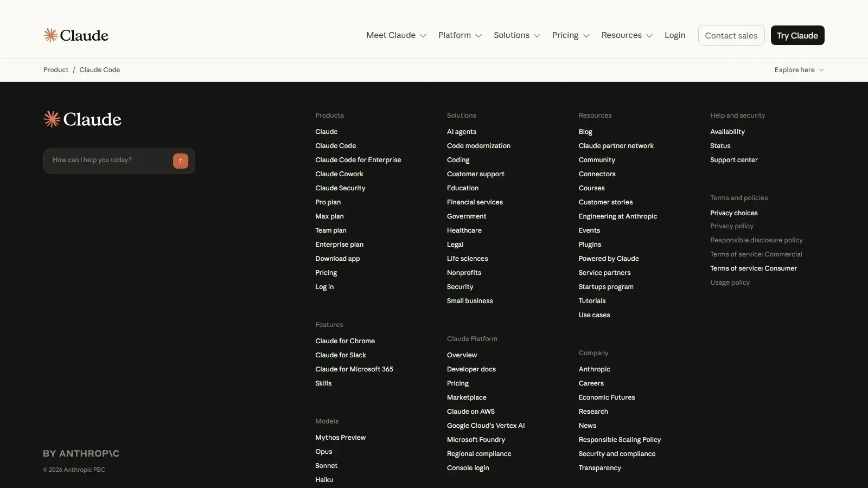Click the Console login link
868x488 pixels.
468,468
